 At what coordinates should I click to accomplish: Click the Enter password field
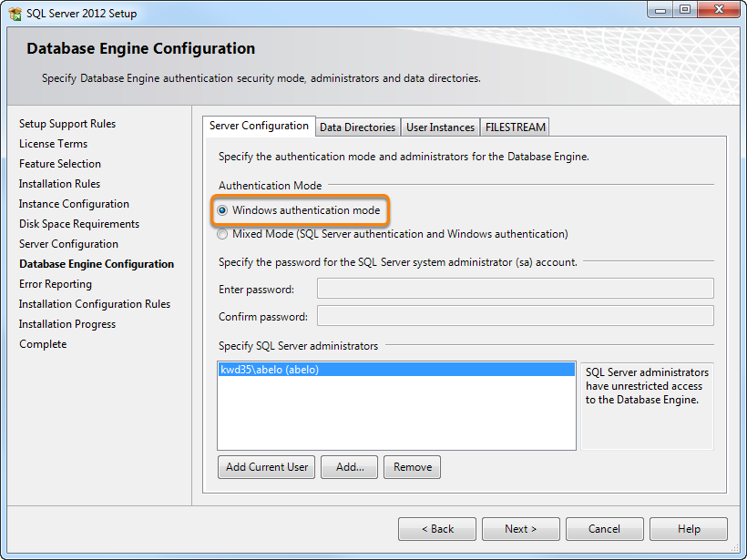coord(516,289)
